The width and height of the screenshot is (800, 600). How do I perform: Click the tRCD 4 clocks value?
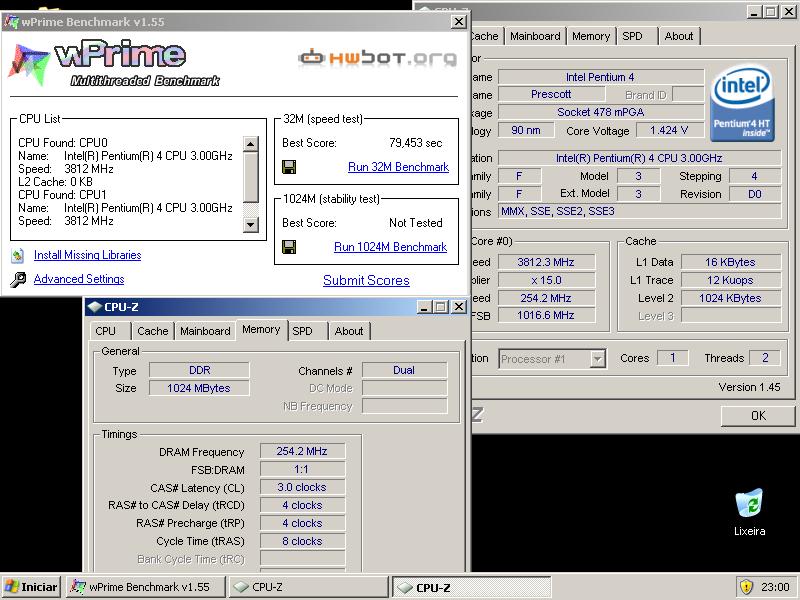pyautogui.click(x=302, y=505)
